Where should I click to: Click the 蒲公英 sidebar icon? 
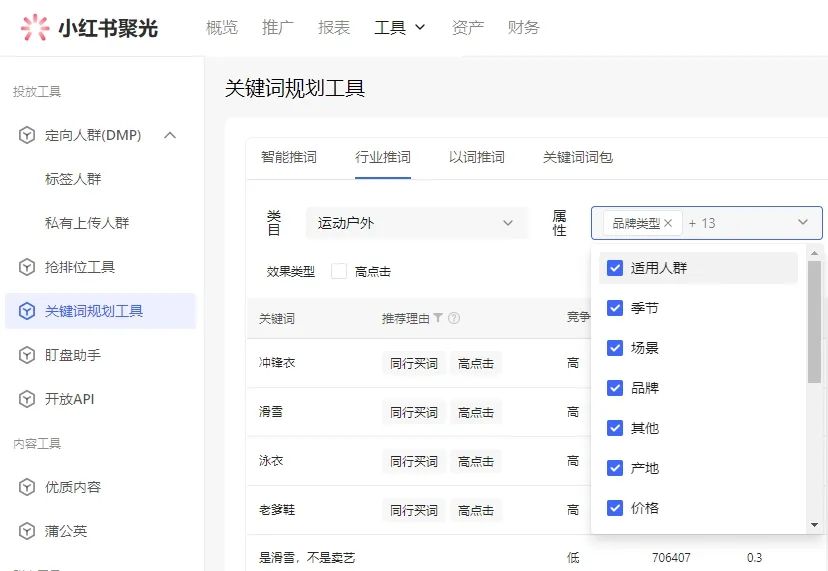click(x=27, y=531)
